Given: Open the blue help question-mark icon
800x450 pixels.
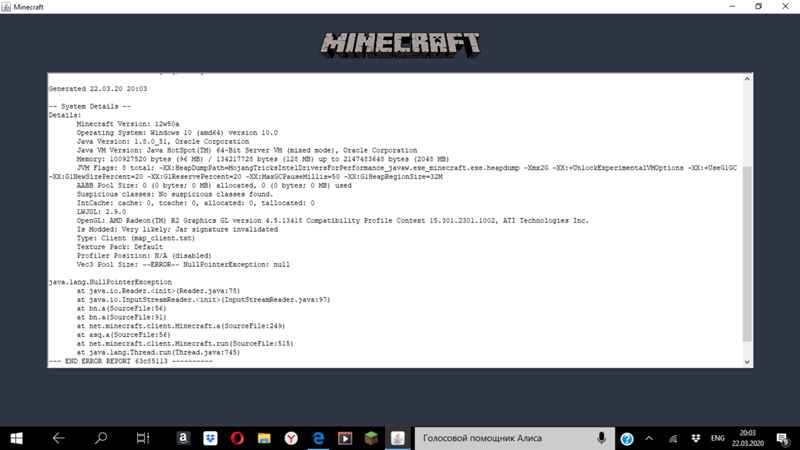Looking at the screenshot, I should [x=627, y=438].
